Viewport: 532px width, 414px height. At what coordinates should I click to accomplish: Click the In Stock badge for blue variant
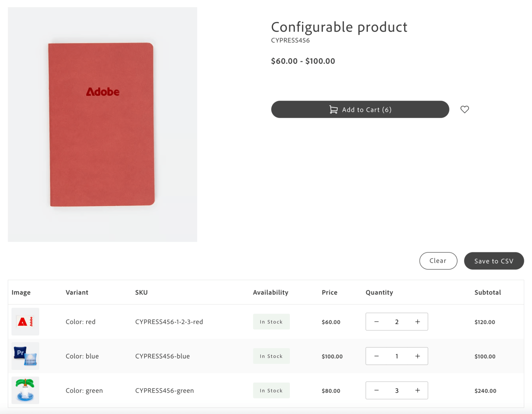click(271, 356)
